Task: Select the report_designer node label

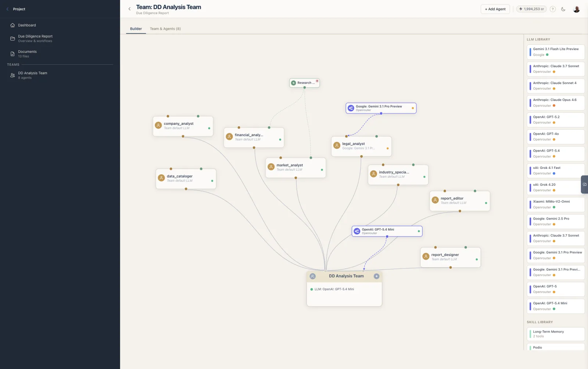Action: point(445,255)
